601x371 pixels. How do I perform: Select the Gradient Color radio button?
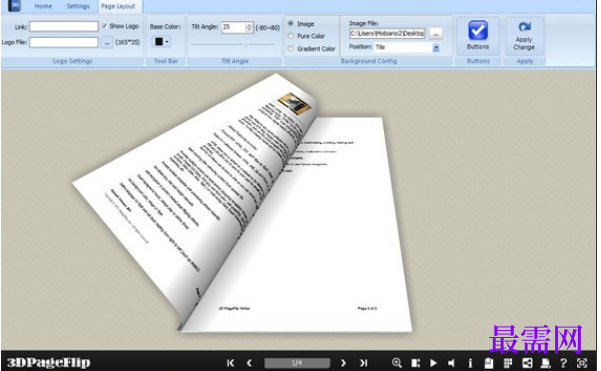291,48
